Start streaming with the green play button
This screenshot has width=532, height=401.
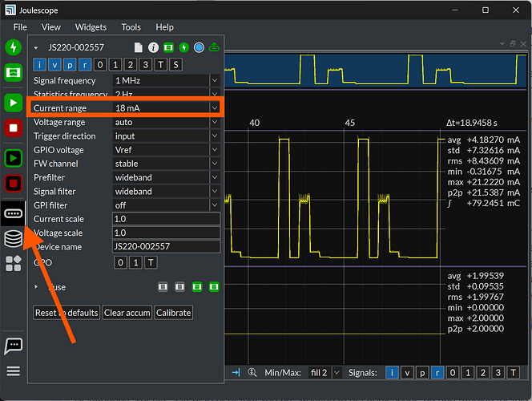click(14, 103)
